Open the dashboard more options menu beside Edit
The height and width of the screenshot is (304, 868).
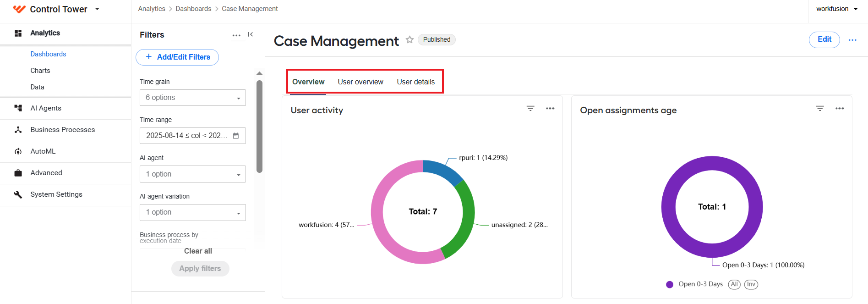click(852, 40)
